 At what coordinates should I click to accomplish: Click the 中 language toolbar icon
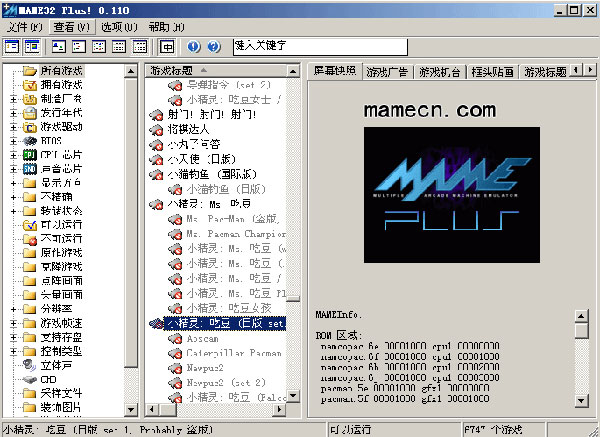[x=167, y=47]
